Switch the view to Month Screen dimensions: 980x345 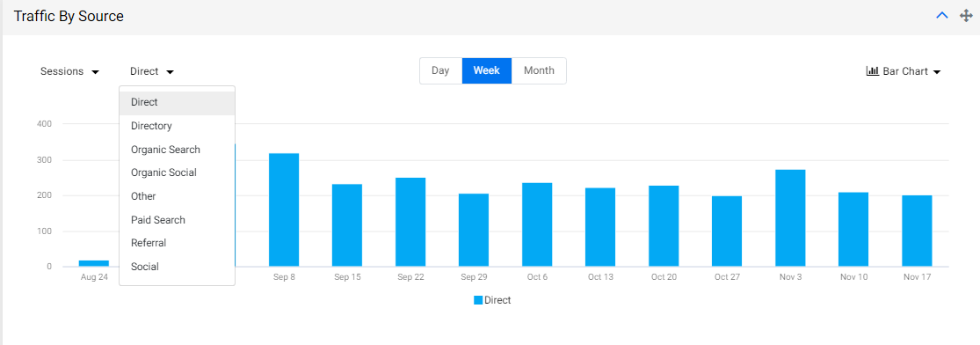point(539,70)
